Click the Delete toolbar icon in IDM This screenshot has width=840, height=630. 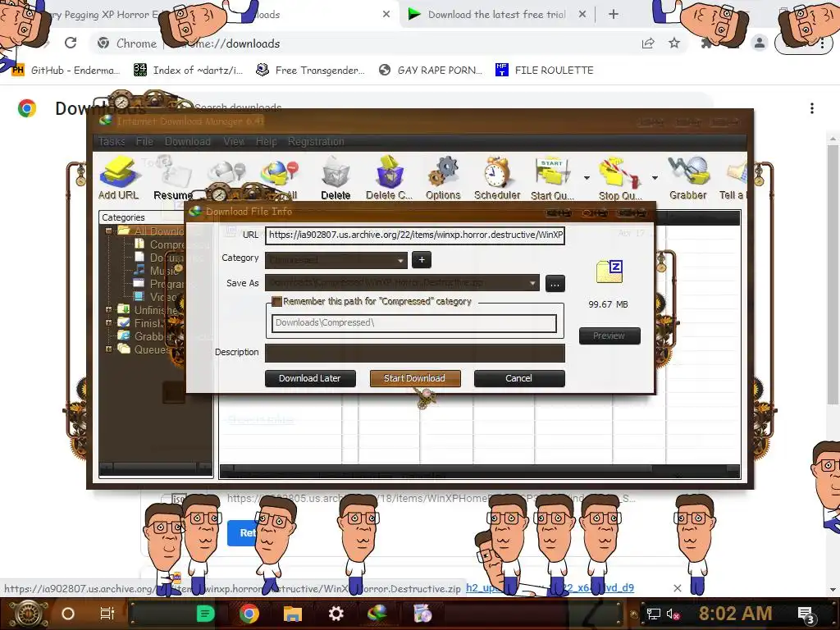(x=336, y=178)
